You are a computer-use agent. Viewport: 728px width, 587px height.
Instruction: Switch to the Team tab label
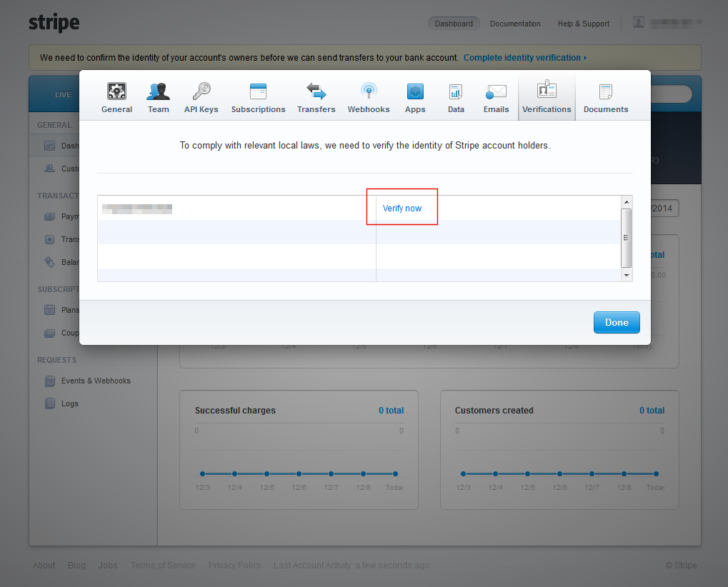159,109
